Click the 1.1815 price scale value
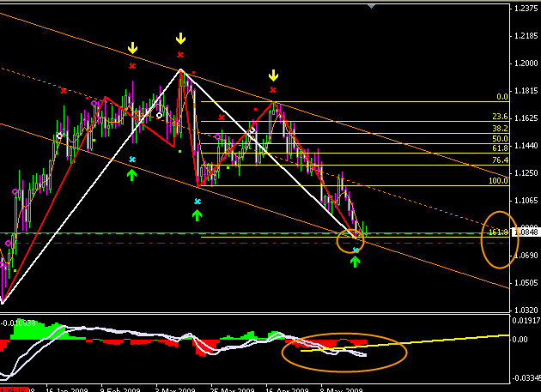541x392 pixels. click(526, 91)
